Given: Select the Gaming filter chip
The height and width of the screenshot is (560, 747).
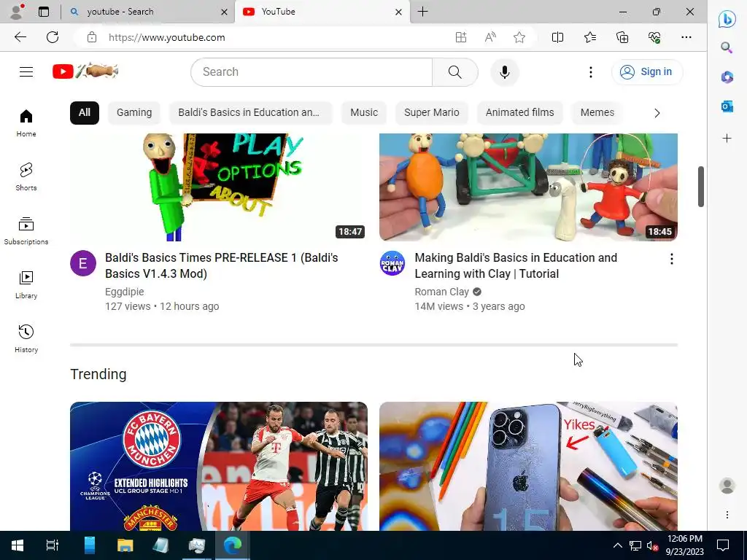Looking at the screenshot, I should pyautogui.click(x=134, y=113).
